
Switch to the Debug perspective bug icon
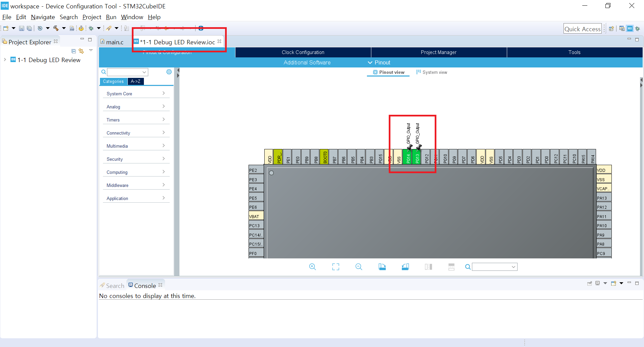[x=638, y=29]
